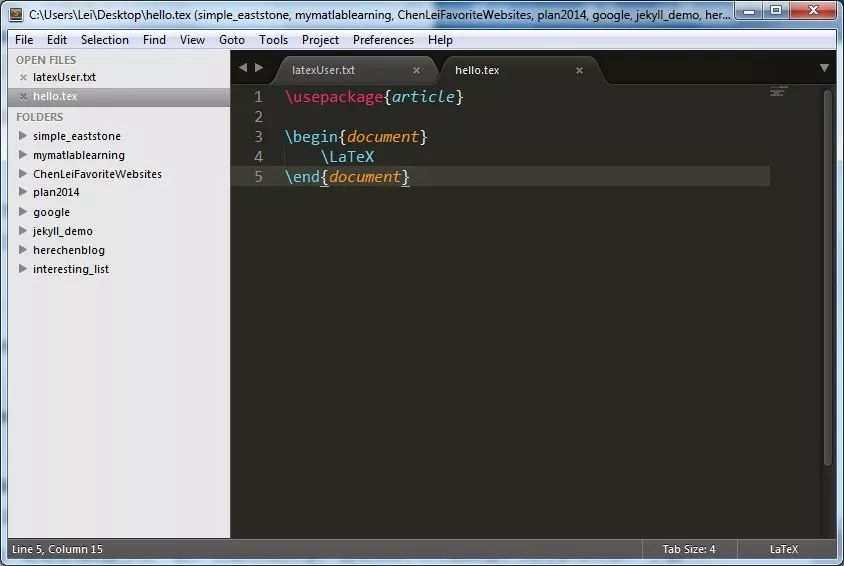Open the Help menu
This screenshot has width=844, height=566.
440,40
